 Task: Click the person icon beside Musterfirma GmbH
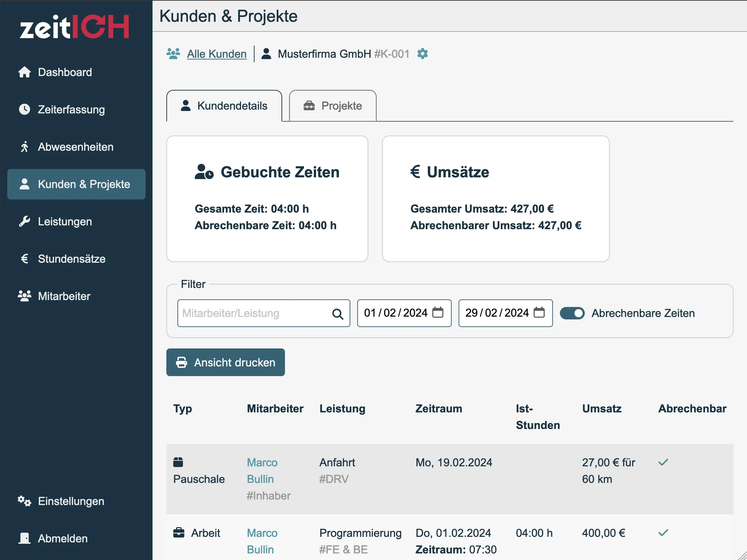pos(266,54)
